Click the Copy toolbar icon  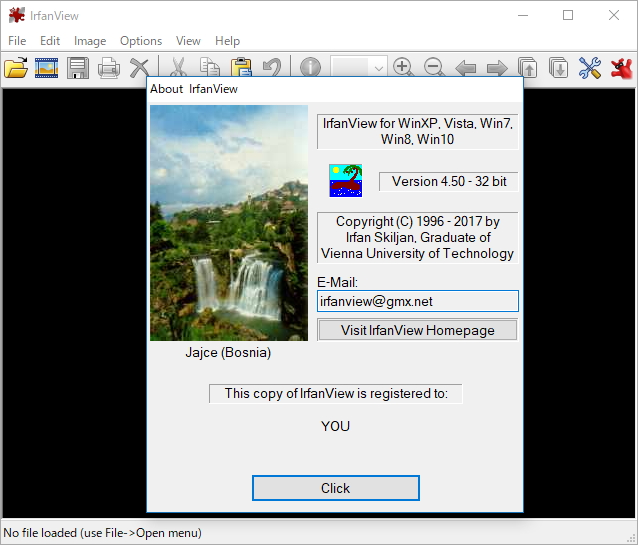[210, 68]
